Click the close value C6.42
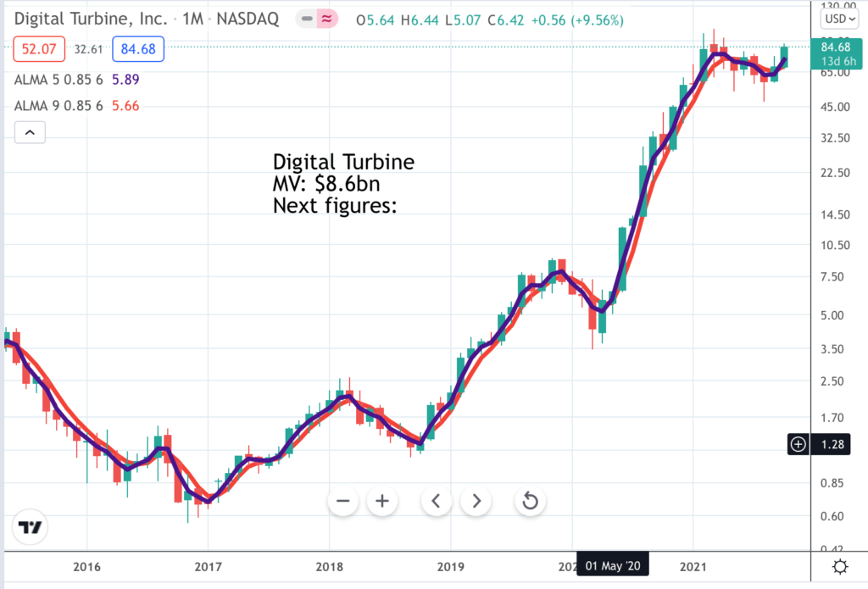This screenshot has height=589, width=868. pos(506,20)
